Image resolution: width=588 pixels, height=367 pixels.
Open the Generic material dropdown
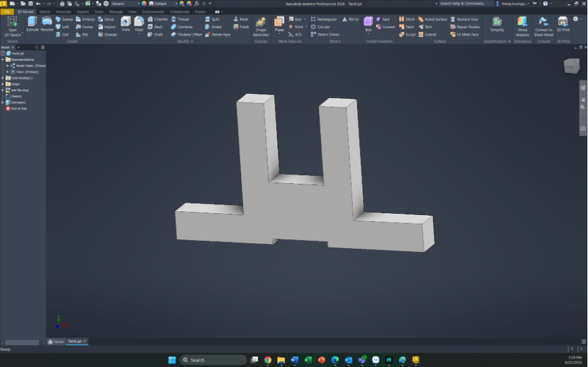[125, 3]
